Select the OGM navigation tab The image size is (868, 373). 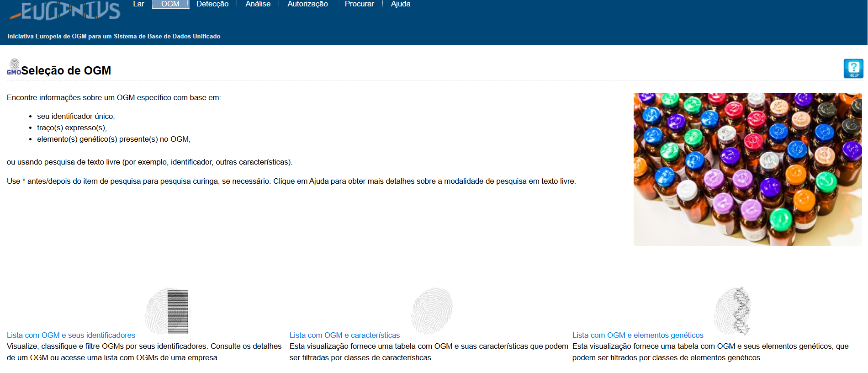(170, 4)
